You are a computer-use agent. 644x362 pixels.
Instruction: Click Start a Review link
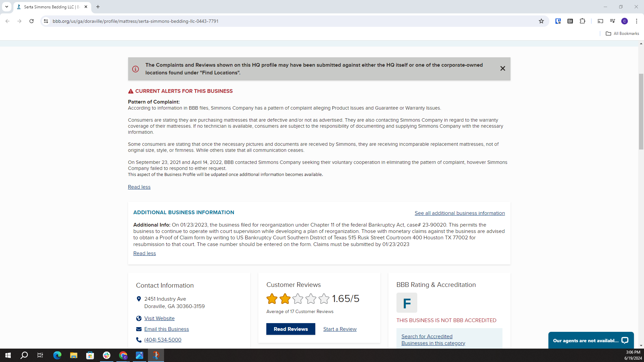[340, 329]
